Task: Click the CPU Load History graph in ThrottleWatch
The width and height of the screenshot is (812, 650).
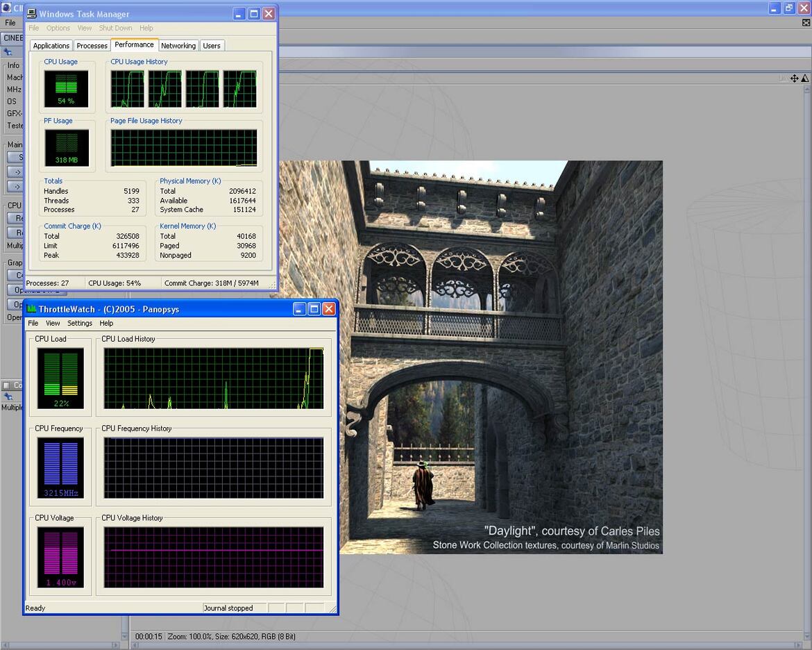Action: (213, 377)
